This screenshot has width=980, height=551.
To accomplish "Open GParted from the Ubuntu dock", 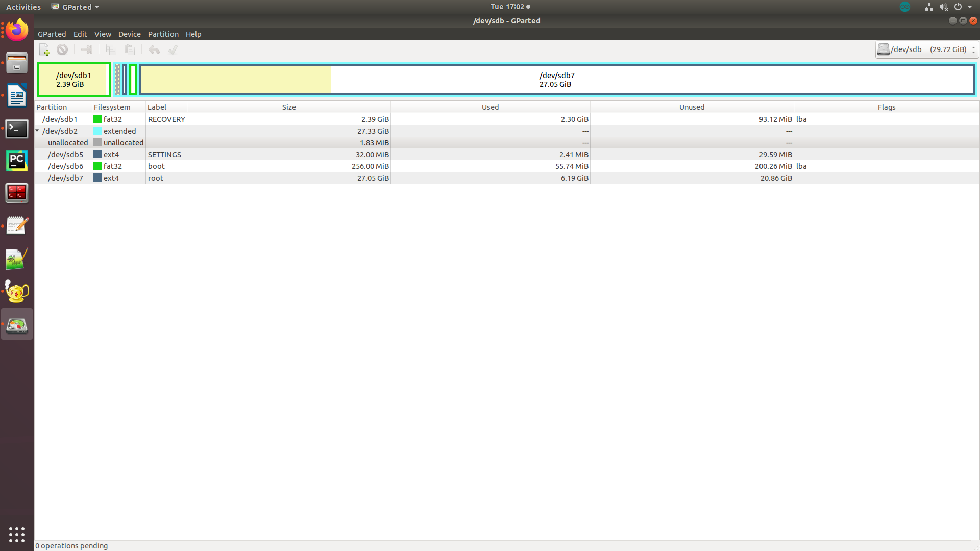I will (17, 323).
